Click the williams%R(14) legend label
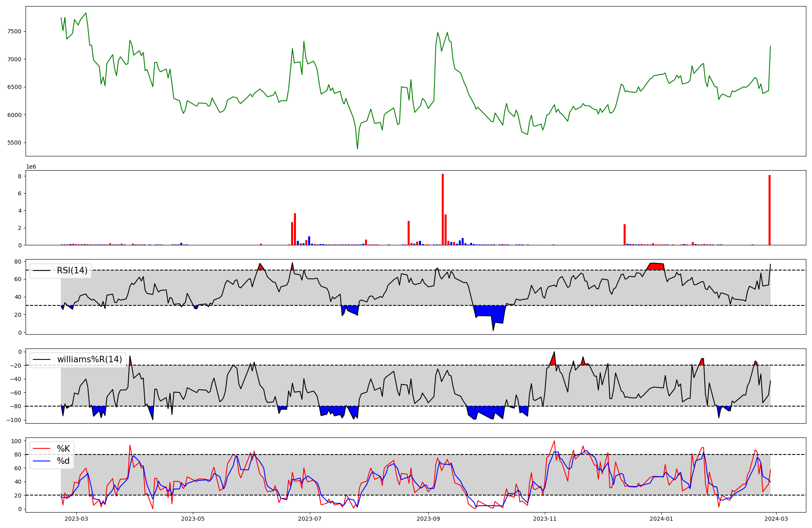Viewport: 812px width, 528px height. point(89,359)
